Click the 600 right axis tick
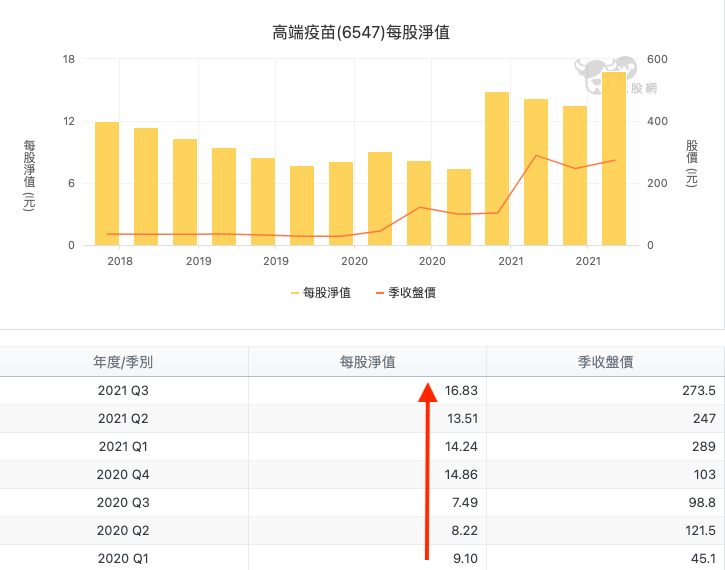This screenshot has width=725, height=570. [657, 59]
